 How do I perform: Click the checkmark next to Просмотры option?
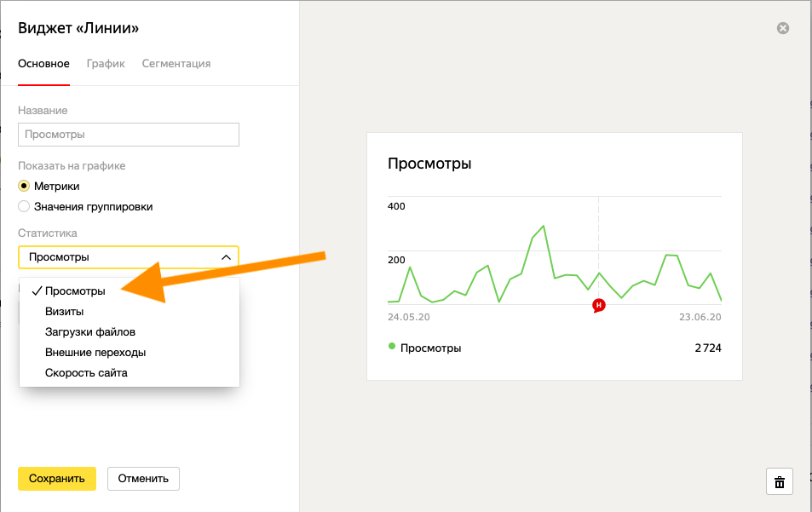coord(37,291)
